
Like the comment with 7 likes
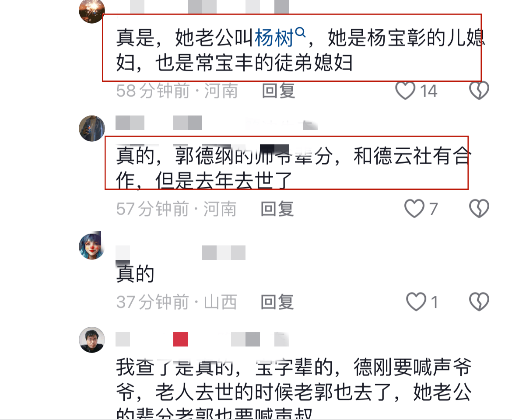click(414, 209)
